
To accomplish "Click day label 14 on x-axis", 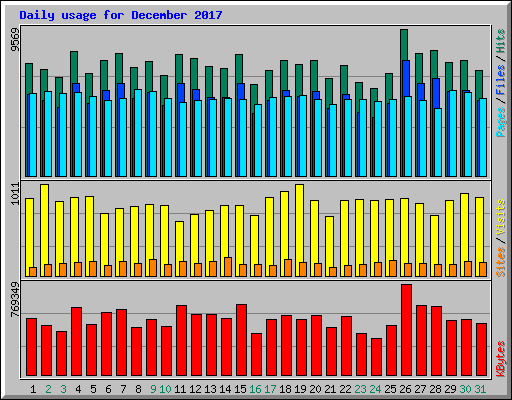I will [225, 389].
